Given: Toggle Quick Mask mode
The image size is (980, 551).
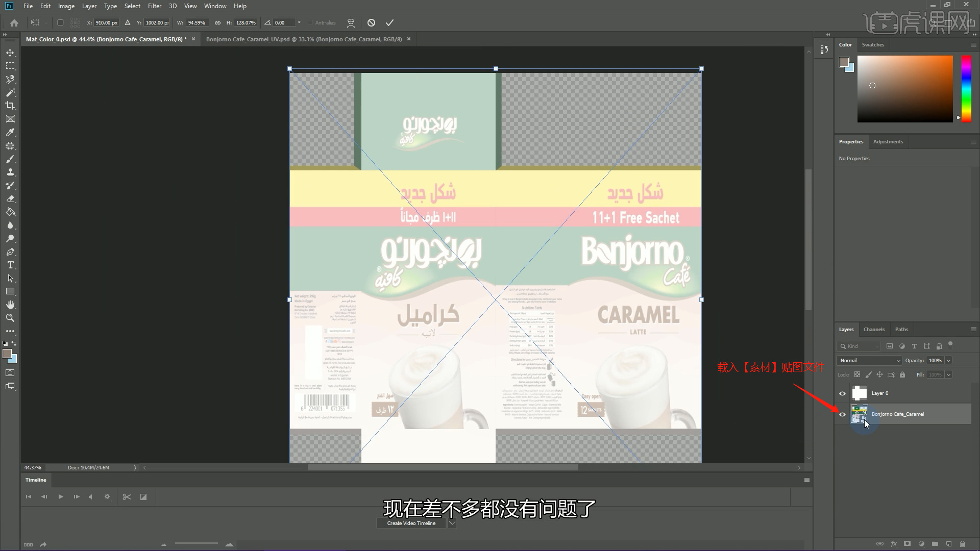Looking at the screenshot, I should pyautogui.click(x=10, y=373).
